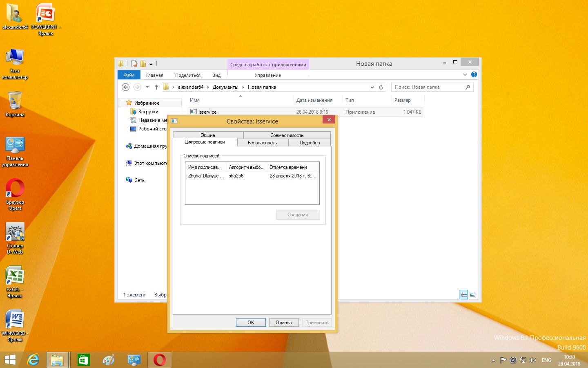Screen dimensions: 588x368
Task: Click the Отмена button
Action: (283, 323)
